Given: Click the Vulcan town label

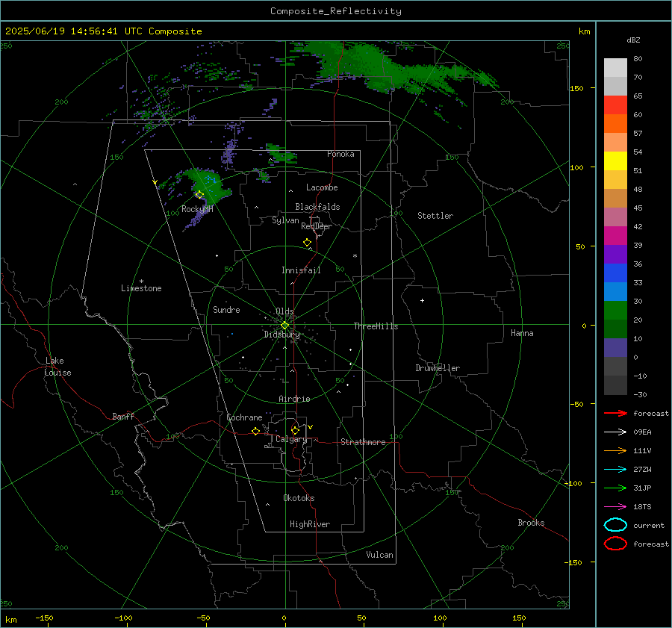Looking at the screenshot, I should tap(379, 555).
